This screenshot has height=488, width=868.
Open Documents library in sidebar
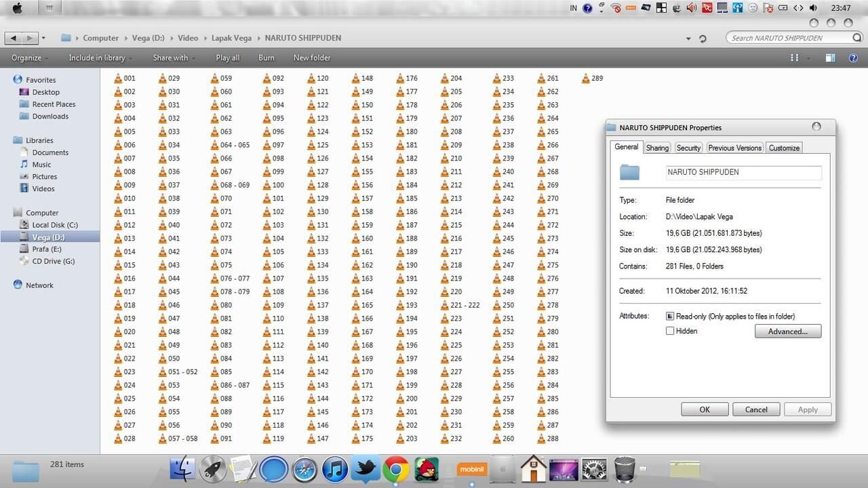50,152
